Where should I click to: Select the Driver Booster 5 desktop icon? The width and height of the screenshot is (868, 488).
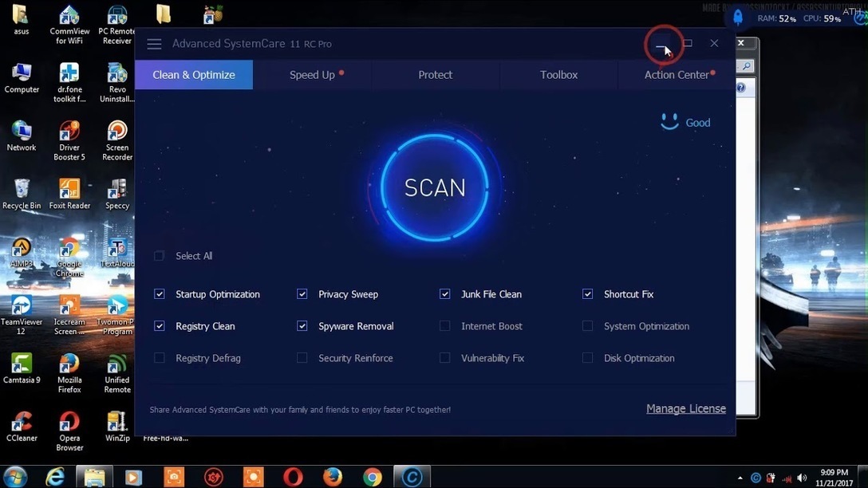pyautogui.click(x=69, y=132)
